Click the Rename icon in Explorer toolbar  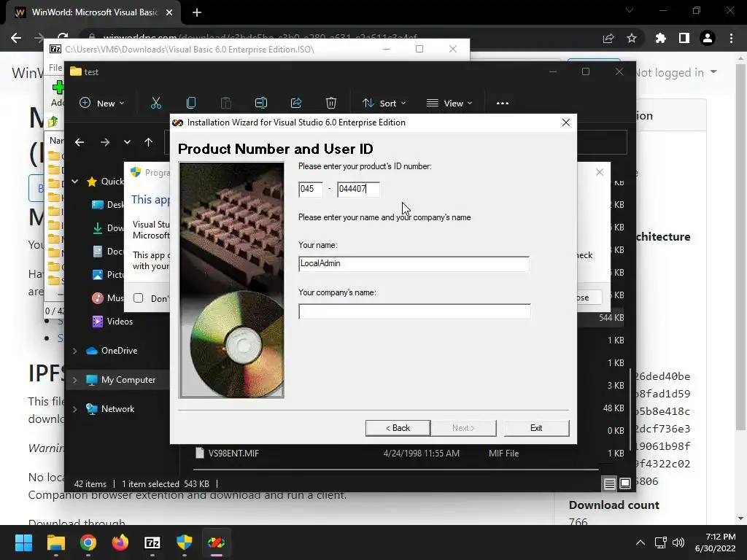(261, 104)
